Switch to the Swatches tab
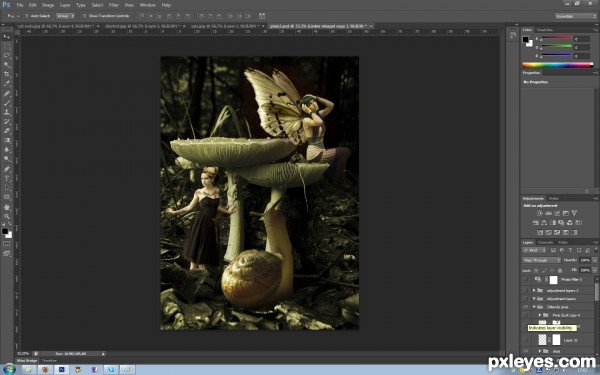The image size is (600, 375). pos(545,30)
